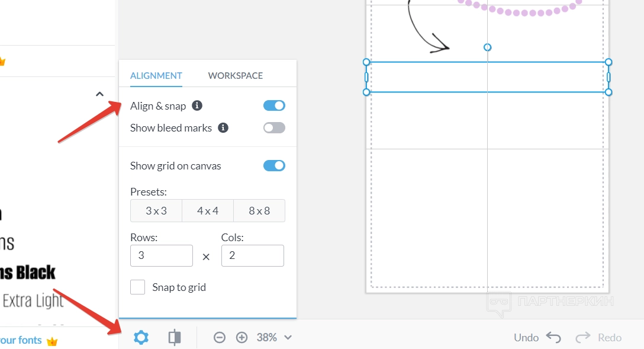This screenshot has height=349, width=644.
Task: Zoom out with the minus icon
Action: coord(220,338)
